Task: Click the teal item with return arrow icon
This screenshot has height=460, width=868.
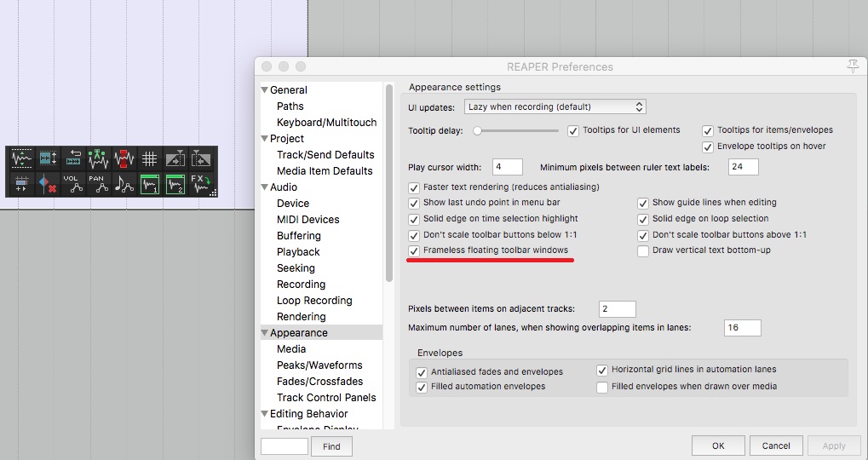Action: coord(73,158)
